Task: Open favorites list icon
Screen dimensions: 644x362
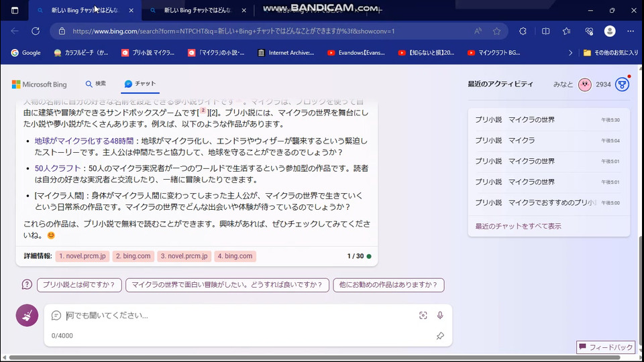Action: (567, 32)
